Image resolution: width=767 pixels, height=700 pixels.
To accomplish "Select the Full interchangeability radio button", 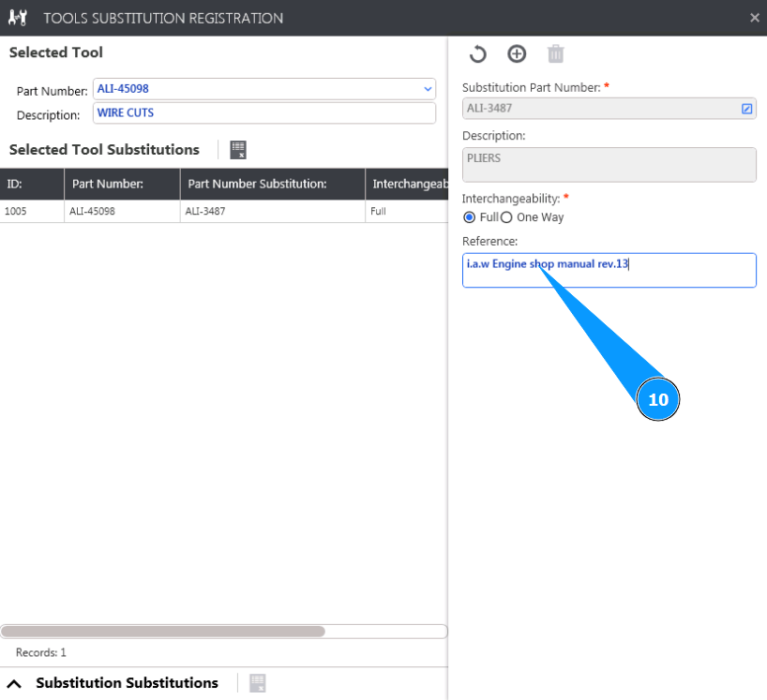I will click(470, 217).
